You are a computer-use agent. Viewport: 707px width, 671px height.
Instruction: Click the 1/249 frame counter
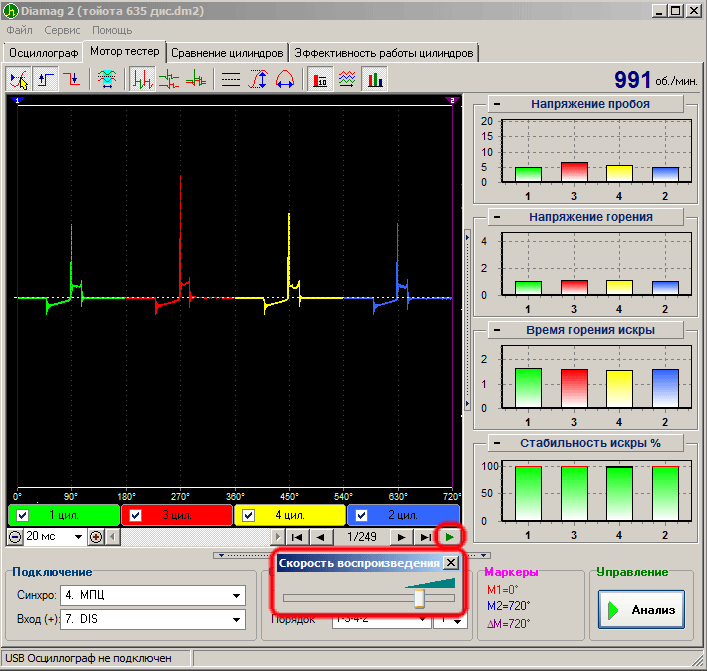(x=362, y=537)
